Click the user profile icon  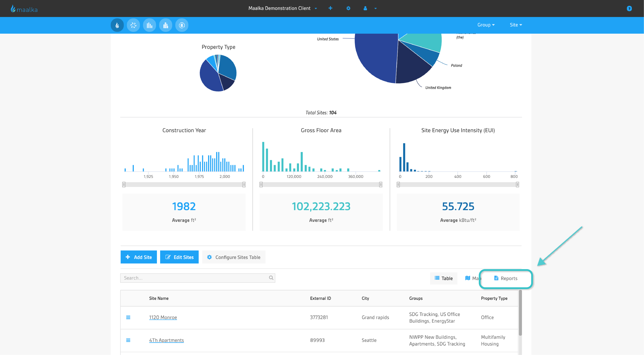365,8
